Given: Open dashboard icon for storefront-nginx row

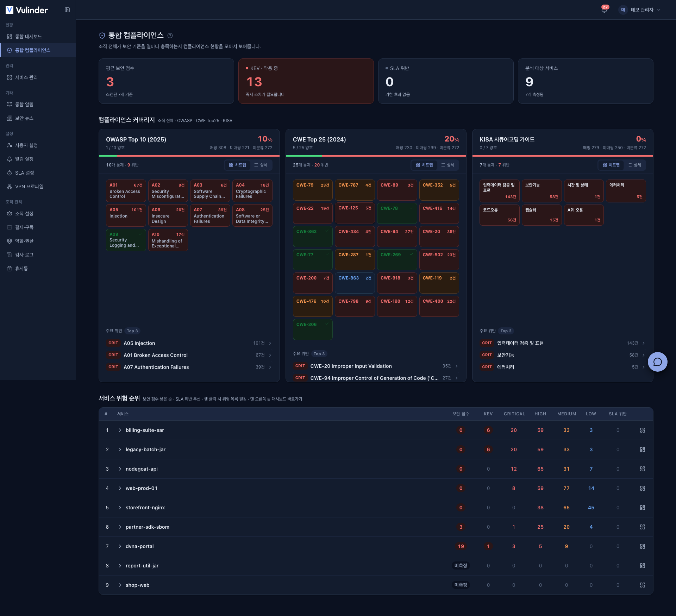Looking at the screenshot, I should point(643,508).
